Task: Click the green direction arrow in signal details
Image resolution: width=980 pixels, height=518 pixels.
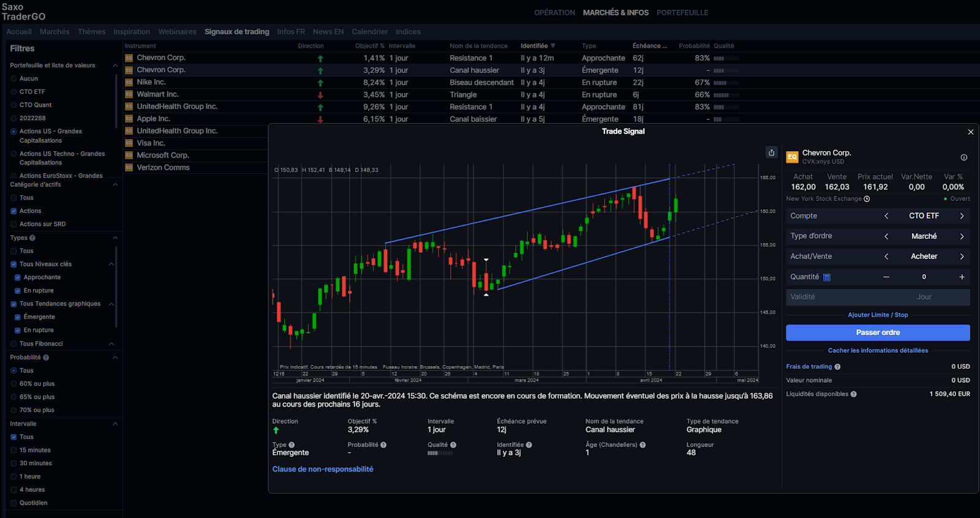Action: (x=276, y=430)
